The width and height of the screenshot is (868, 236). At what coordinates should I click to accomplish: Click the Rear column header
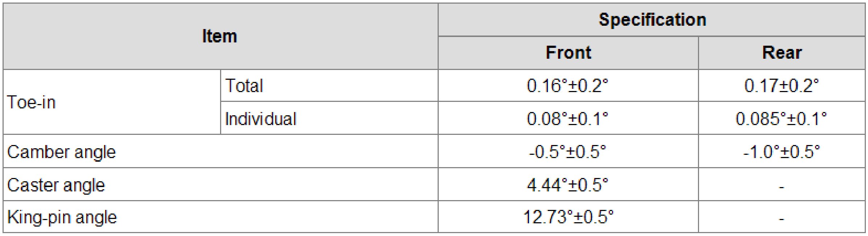coord(782,53)
